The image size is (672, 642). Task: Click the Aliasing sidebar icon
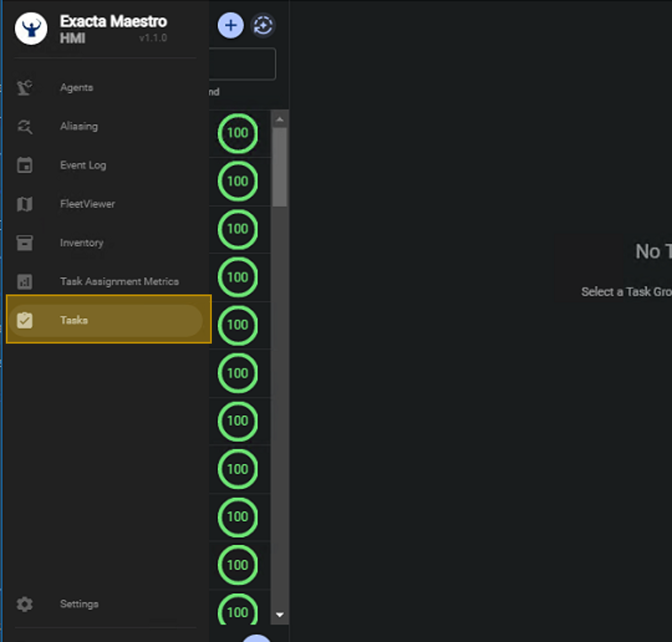(25, 126)
